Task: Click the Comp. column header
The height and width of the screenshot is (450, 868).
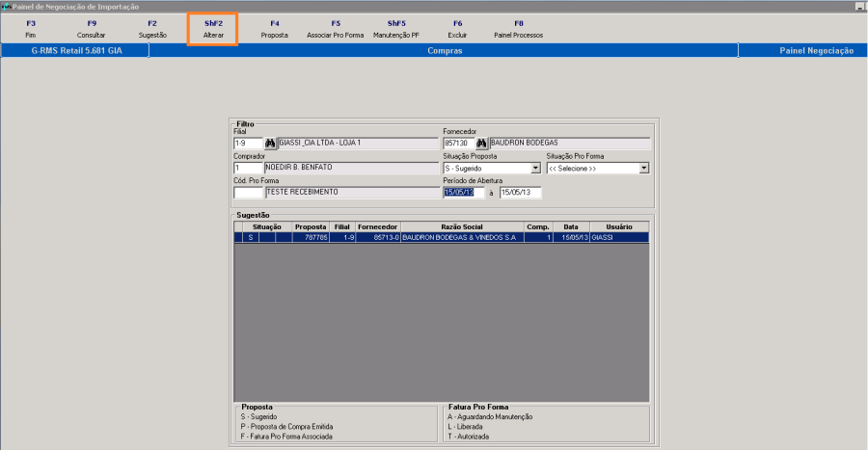Action: click(x=538, y=226)
